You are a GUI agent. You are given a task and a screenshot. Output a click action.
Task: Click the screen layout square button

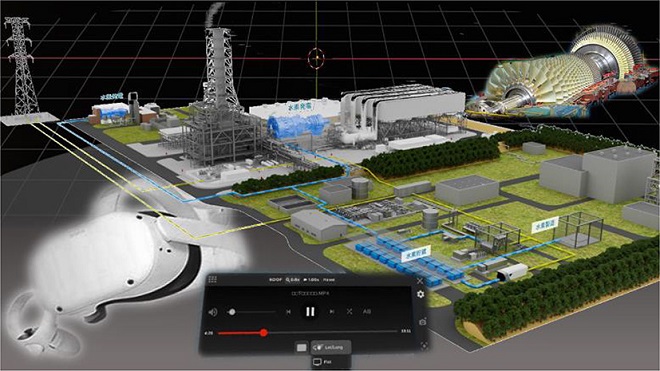pyautogui.click(x=302, y=347)
